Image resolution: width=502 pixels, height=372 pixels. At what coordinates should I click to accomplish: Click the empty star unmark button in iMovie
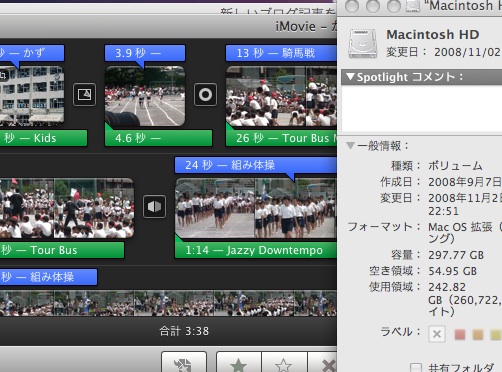tap(284, 364)
